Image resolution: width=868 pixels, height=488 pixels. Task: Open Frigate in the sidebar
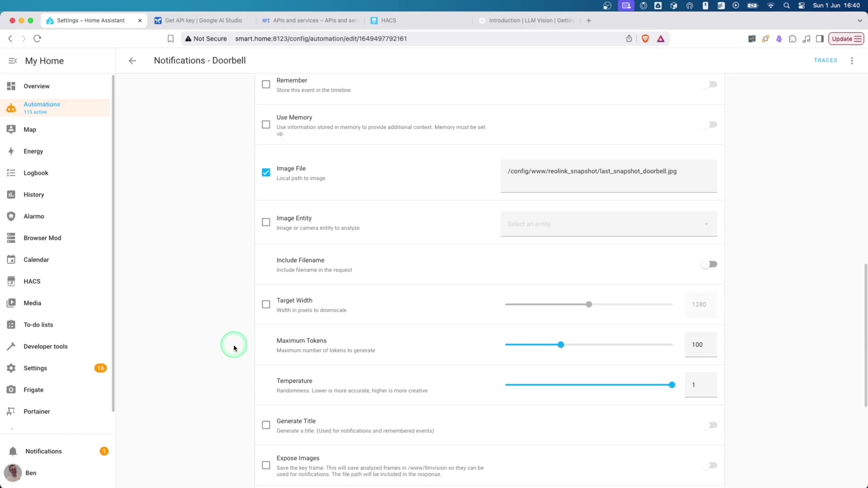click(33, 389)
